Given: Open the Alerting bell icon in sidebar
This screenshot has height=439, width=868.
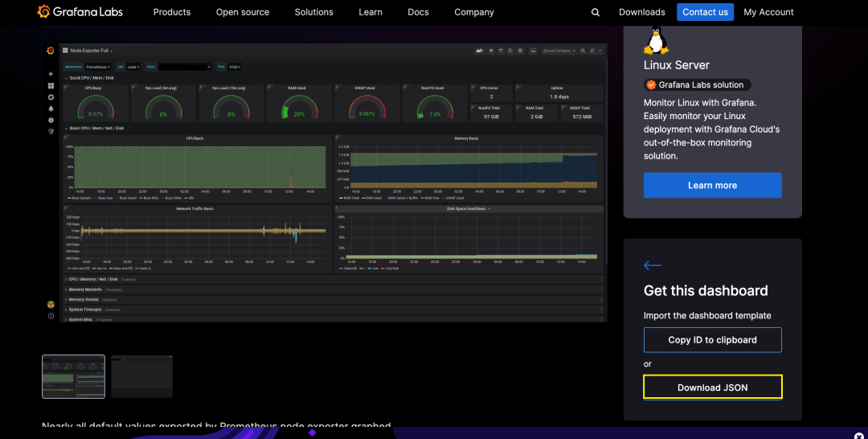Looking at the screenshot, I should pos(51,109).
